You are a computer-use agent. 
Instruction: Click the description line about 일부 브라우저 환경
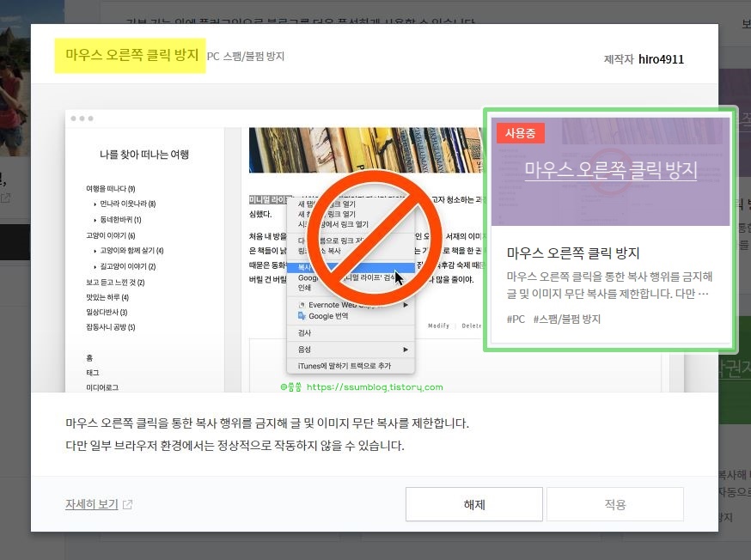(x=235, y=446)
